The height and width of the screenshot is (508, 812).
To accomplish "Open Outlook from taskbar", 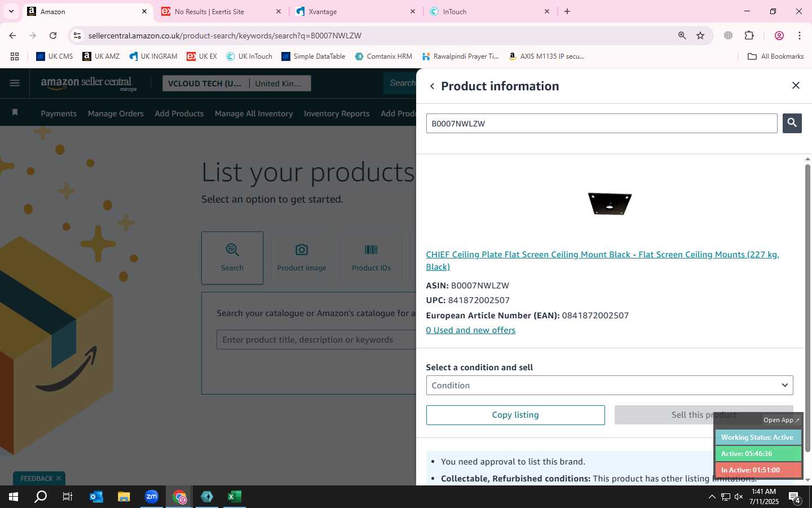I will click(x=96, y=497).
